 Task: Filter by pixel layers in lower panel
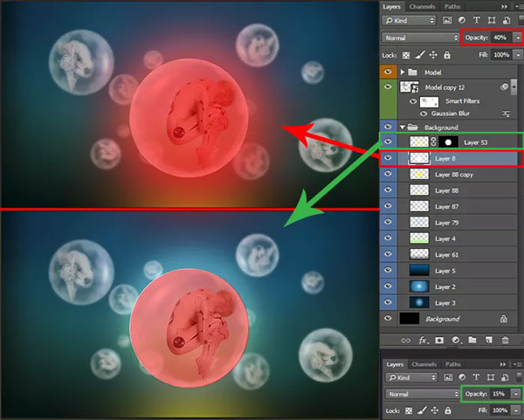click(x=448, y=377)
